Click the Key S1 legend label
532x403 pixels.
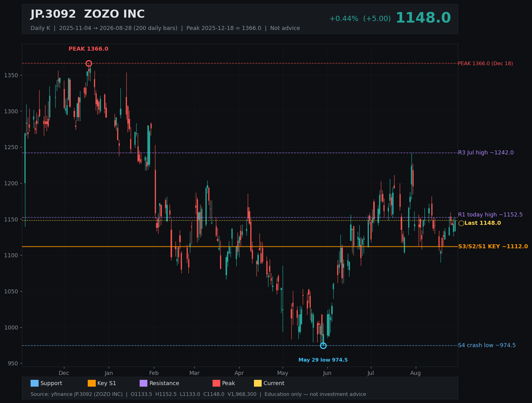pyautogui.click(x=107, y=383)
